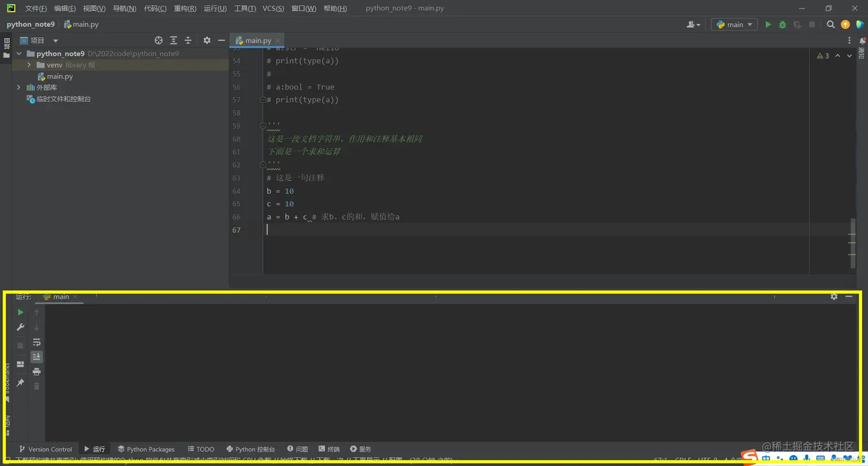Pin the Run tab with pin icon
Image resolution: width=868 pixels, height=466 pixels.
pyautogui.click(x=21, y=383)
